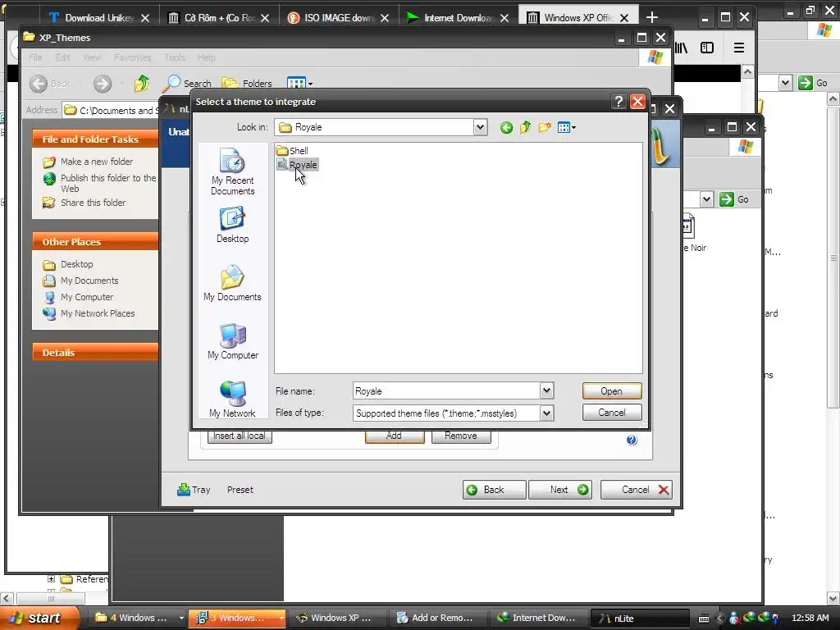Open Favorites menu in XP_Themes window

(x=132, y=57)
